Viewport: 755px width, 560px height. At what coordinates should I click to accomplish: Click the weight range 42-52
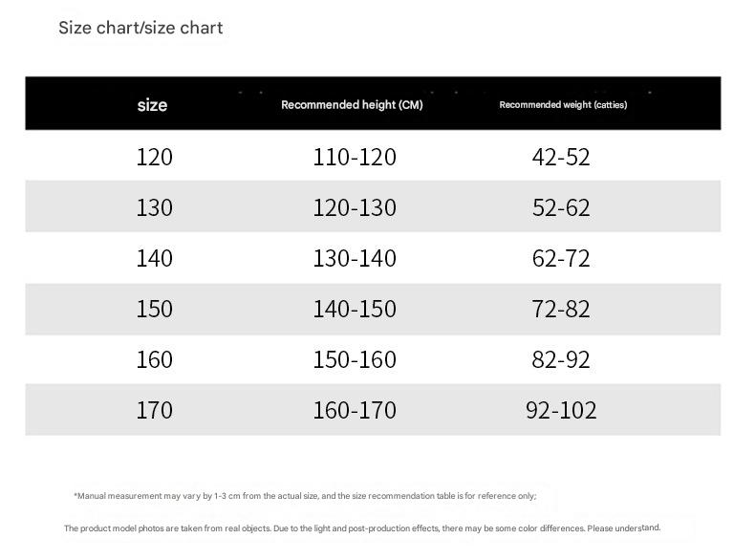tap(561, 157)
